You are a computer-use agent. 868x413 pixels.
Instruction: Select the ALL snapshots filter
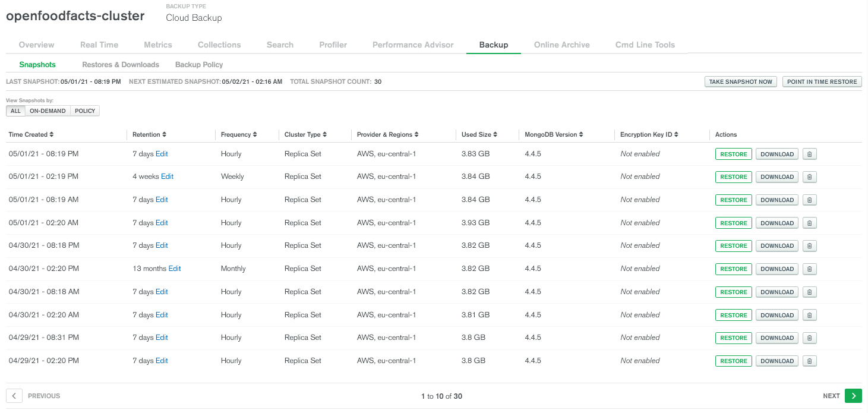point(15,111)
